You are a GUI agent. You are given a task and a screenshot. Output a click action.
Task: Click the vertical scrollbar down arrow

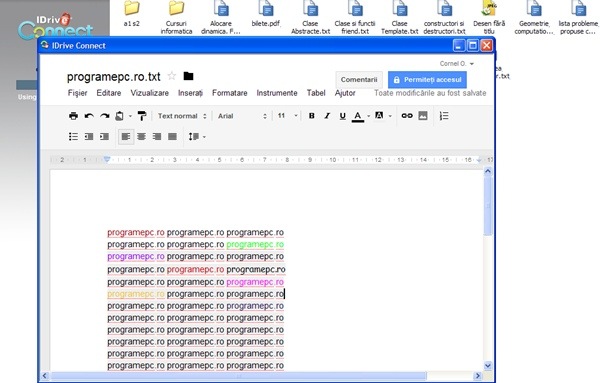pos(488,366)
